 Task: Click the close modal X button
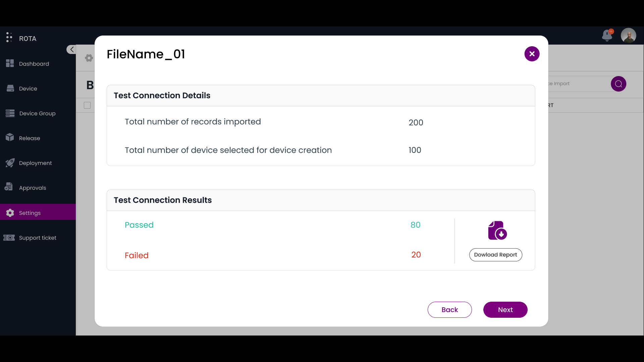click(x=532, y=54)
